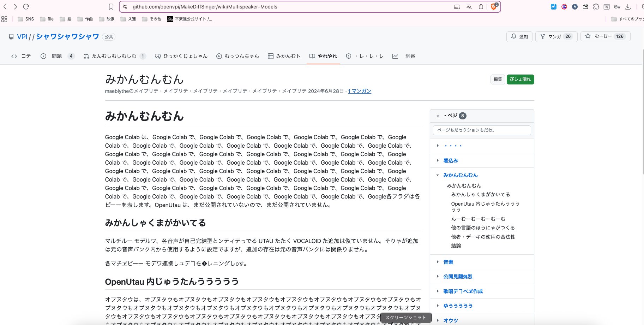Expand the 看込み page in sidebar
This screenshot has width=644, height=325.
coord(438,160)
